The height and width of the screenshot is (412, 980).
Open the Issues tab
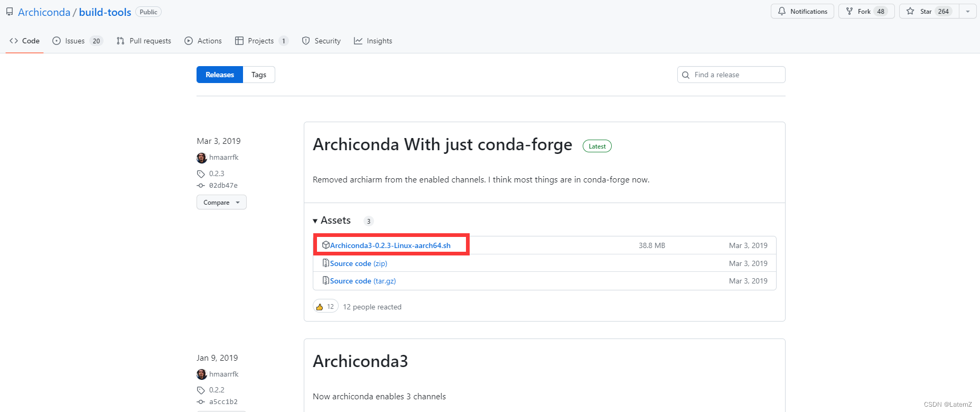pos(78,41)
